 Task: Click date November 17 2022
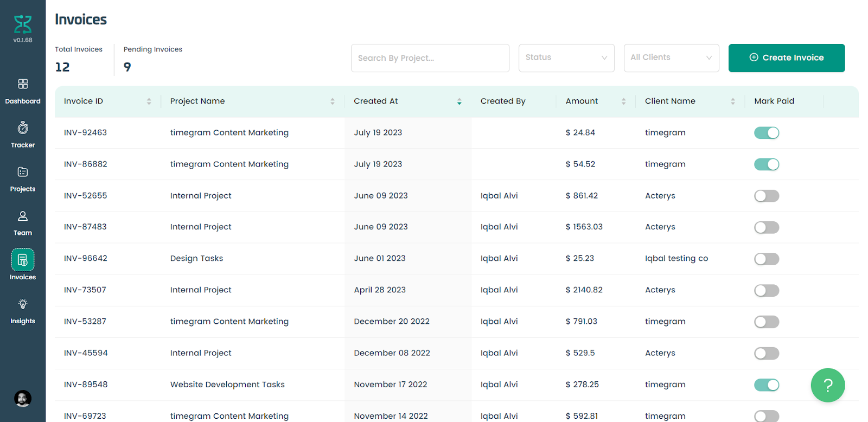(x=391, y=385)
